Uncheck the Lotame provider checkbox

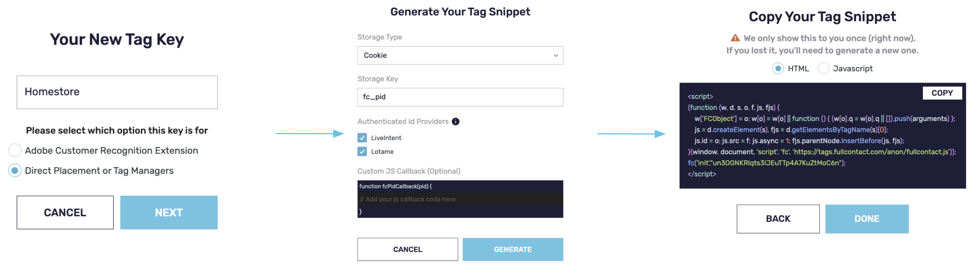[x=362, y=151]
